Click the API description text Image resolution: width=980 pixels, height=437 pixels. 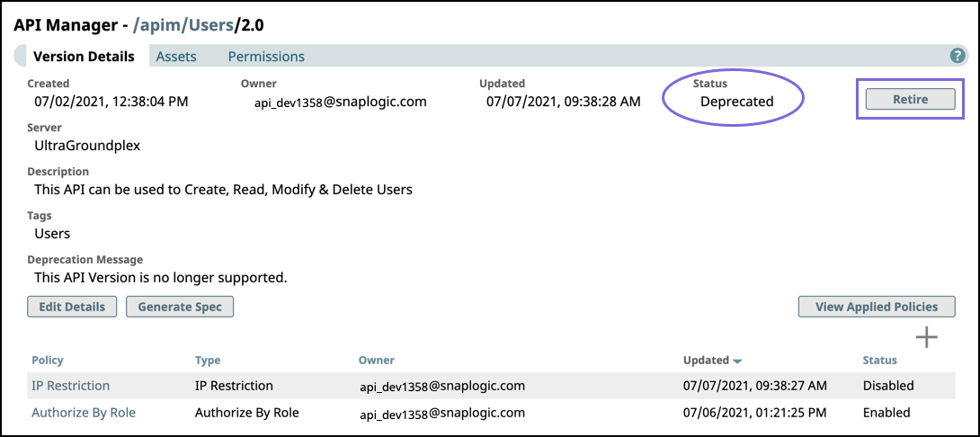(x=223, y=190)
